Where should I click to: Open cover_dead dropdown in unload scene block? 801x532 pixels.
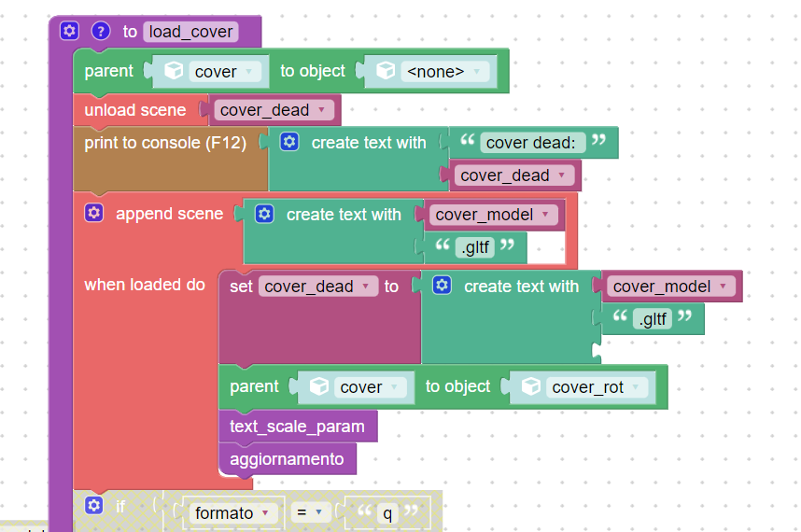tap(274, 110)
